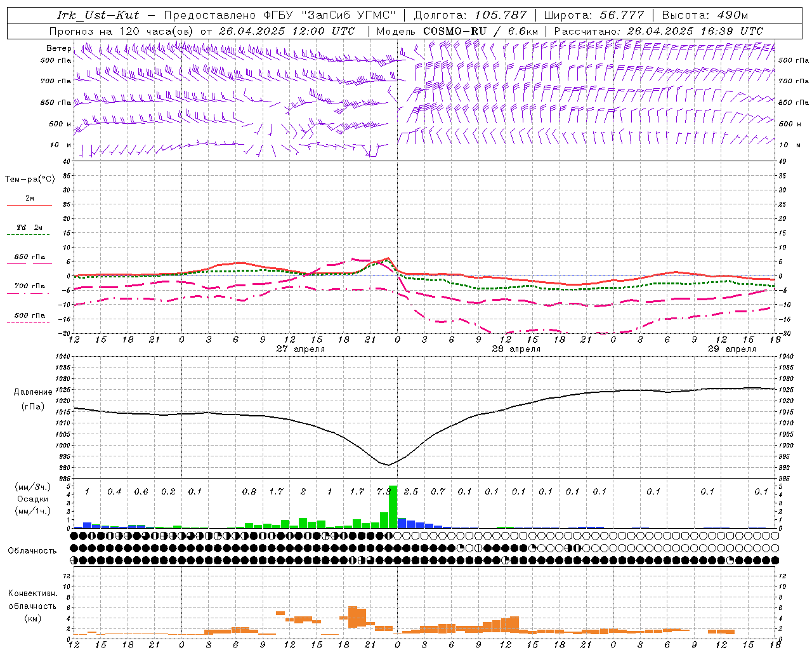Click the (мм/3ч.) unit label
Image resolution: width=812 pixels, height=650 pixels.
click(x=32, y=487)
